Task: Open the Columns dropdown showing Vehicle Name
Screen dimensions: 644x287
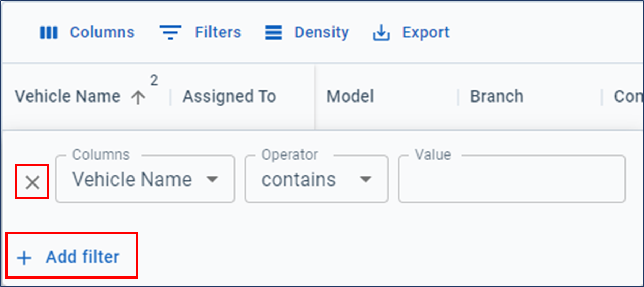Action: [x=145, y=179]
